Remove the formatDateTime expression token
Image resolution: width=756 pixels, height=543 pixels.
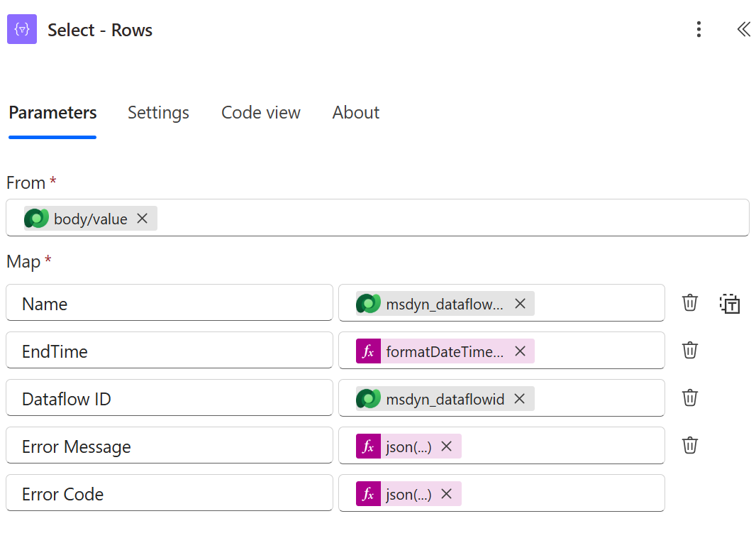click(521, 351)
